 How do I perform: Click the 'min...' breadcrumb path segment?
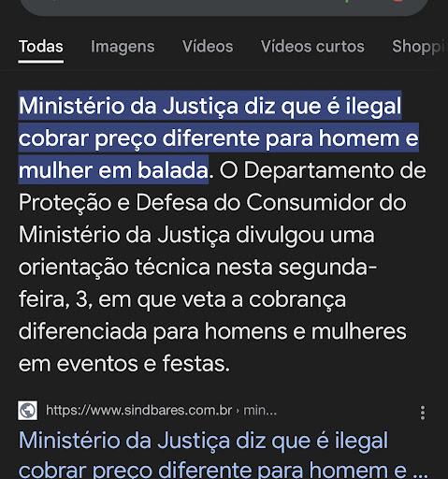point(260,410)
